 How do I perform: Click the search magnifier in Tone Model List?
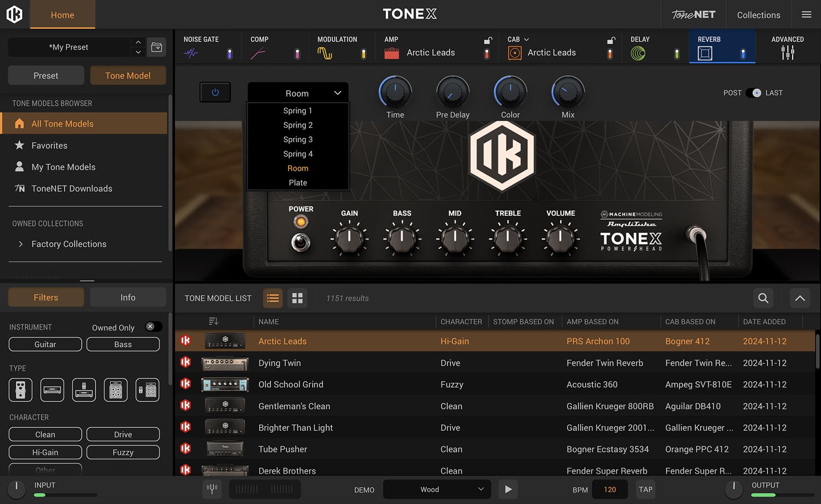[x=763, y=298]
